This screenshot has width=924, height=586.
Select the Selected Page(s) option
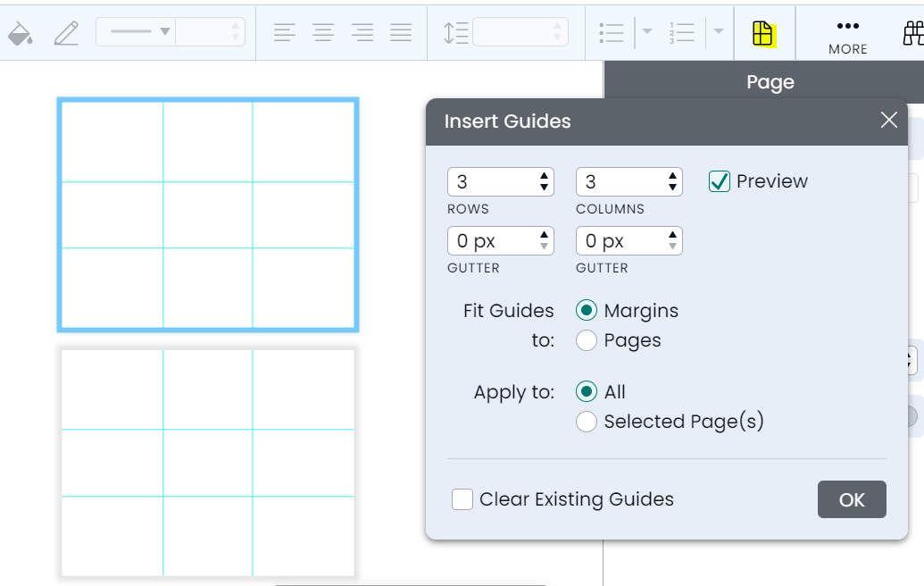click(587, 422)
